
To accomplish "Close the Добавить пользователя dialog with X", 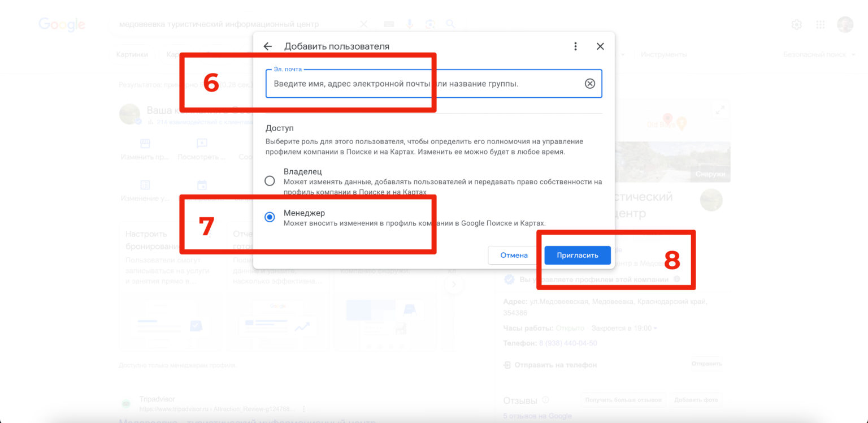I will point(600,46).
